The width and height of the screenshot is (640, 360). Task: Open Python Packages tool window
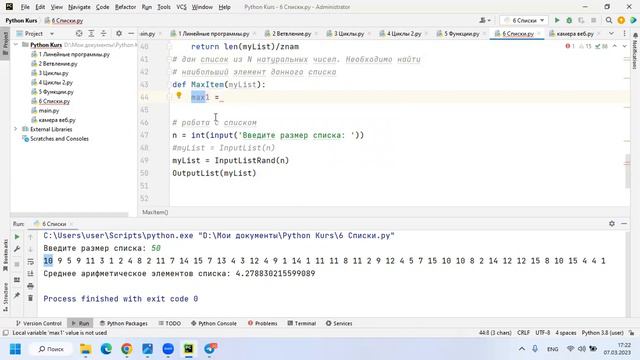pos(124,323)
